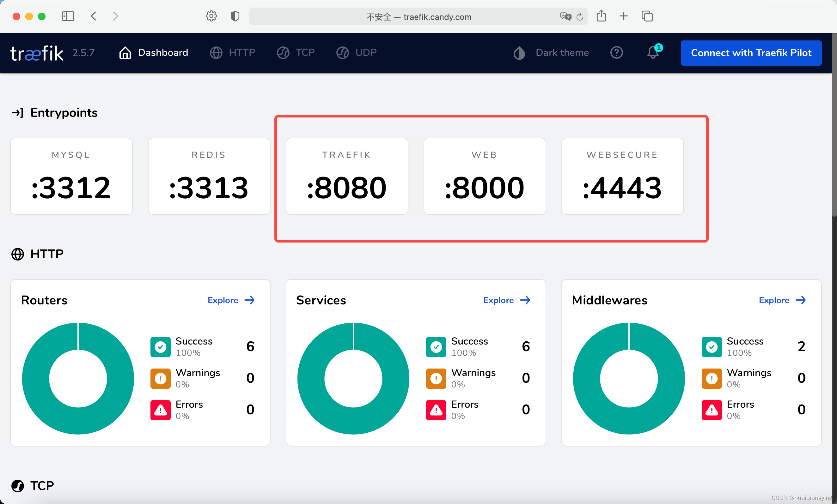This screenshot has width=837, height=504.
Task: Click the Traefik logo
Action: coord(37,53)
